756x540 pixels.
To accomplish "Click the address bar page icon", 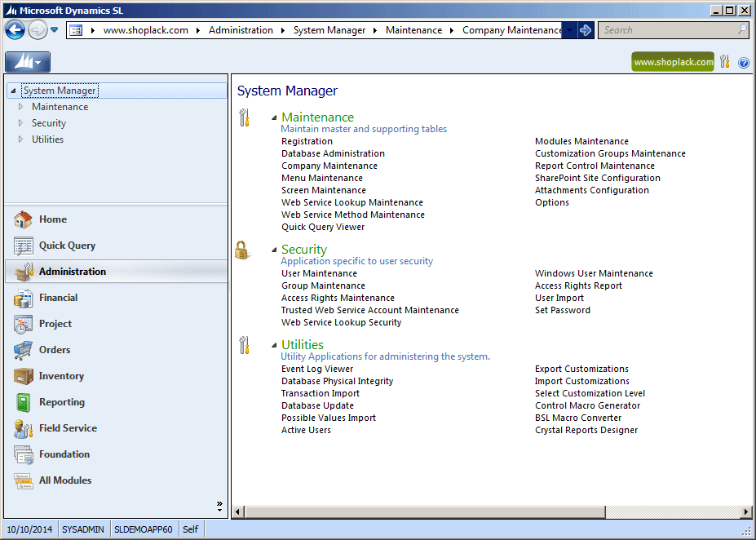I will click(x=76, y=30).
